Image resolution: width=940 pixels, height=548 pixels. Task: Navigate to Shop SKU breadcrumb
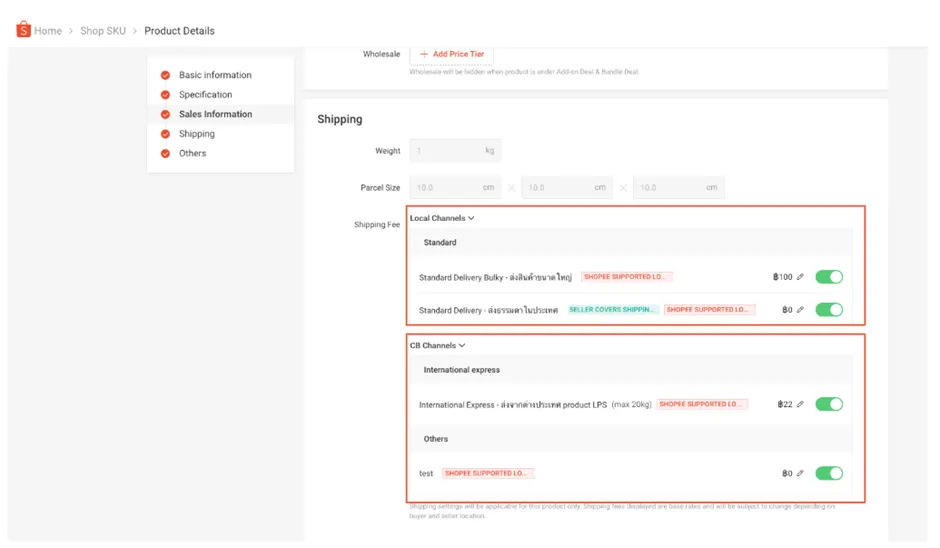coord(103,31)
